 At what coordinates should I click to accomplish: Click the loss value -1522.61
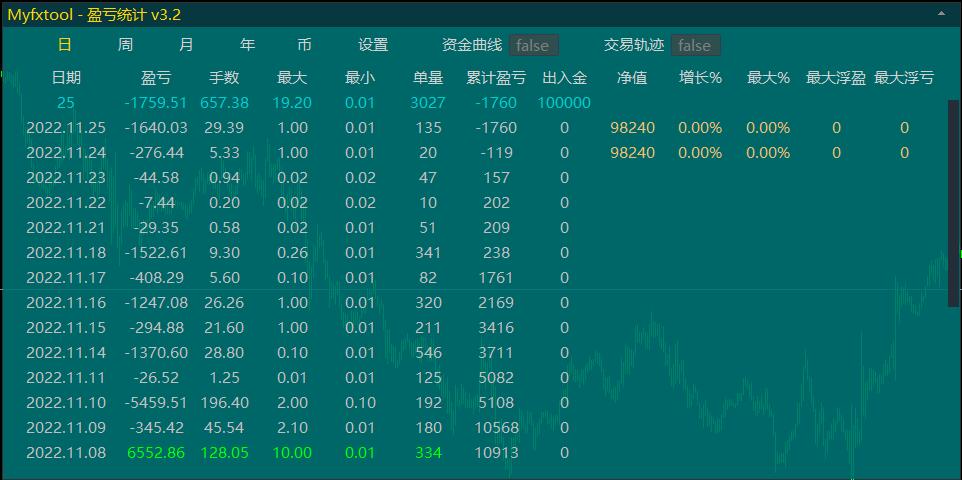(x=156, y=252)
